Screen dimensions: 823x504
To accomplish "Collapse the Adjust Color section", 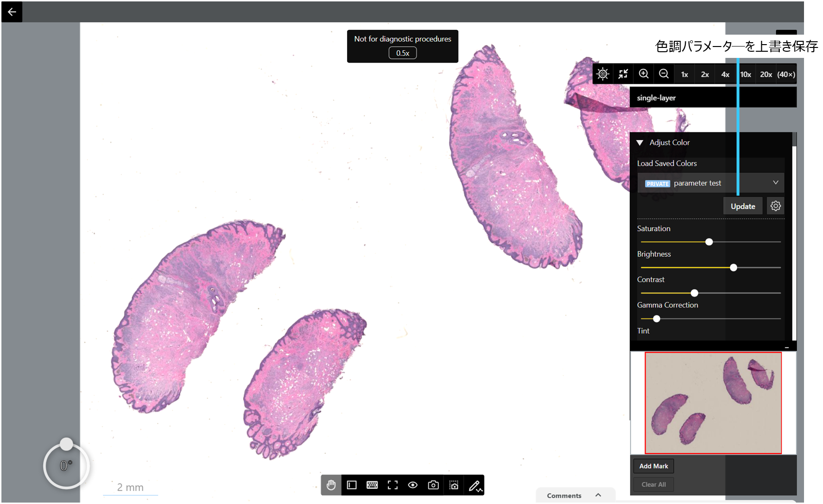I will pos(640,143).
